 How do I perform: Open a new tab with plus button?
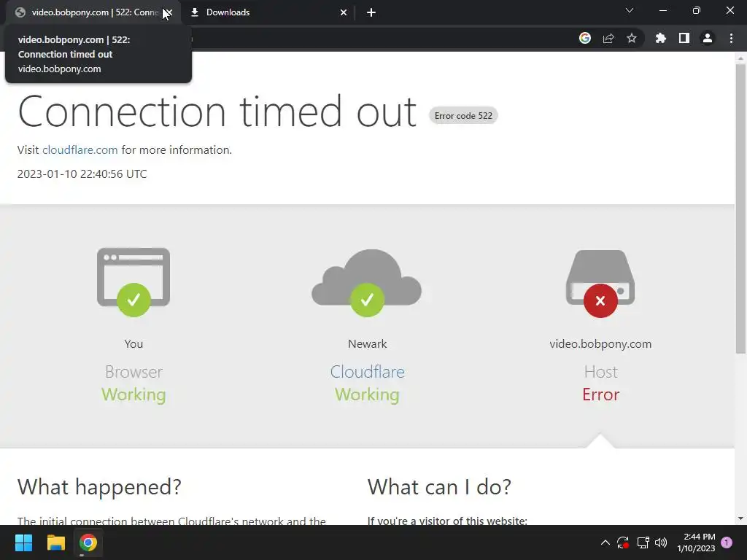[x=371, y=12]
